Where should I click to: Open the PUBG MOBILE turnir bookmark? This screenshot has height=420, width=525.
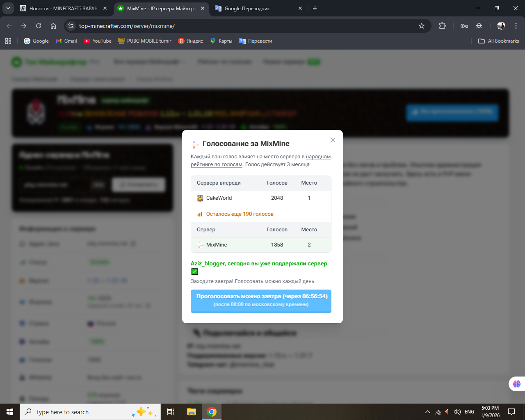pyautogui.click(x=145, y=41)
